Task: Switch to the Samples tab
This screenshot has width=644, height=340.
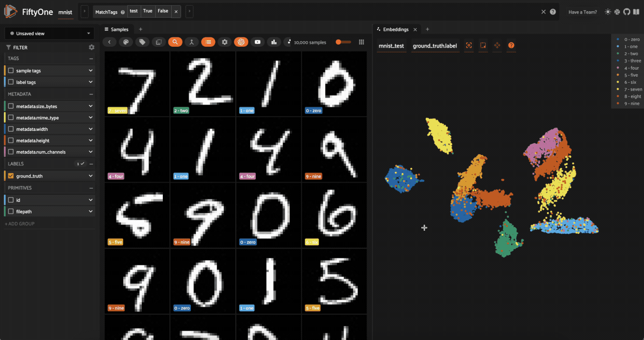Action: (x=117, y=29)
